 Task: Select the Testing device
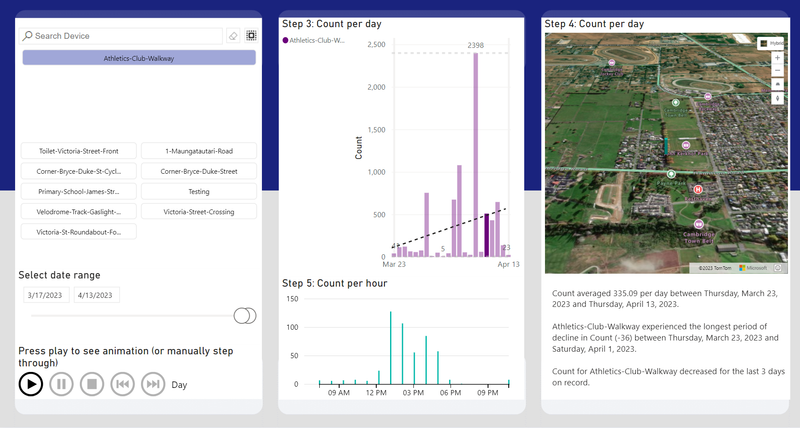(x=198, y=191)
